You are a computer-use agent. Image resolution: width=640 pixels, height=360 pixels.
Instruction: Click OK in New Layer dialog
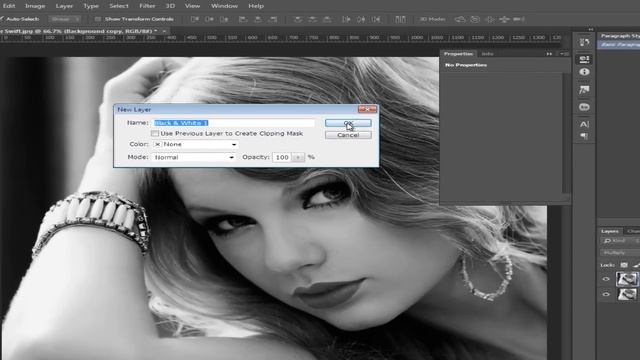coord(348,123)
